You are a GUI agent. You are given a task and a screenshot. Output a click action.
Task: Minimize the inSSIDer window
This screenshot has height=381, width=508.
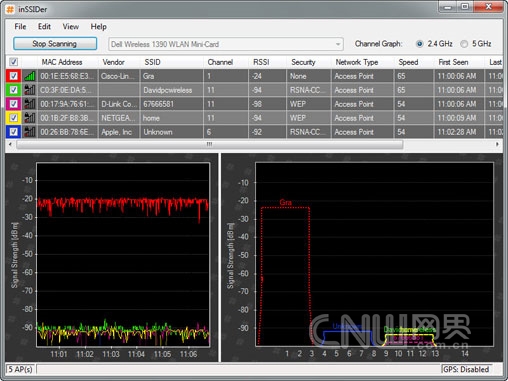click(x=447, y=7)
